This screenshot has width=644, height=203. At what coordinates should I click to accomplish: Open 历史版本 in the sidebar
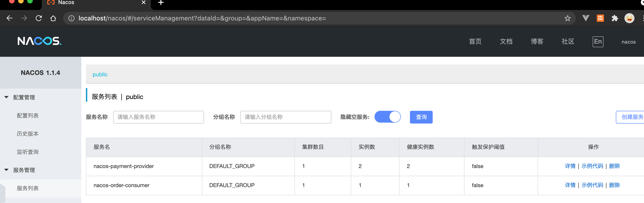(x=27, y=134)
